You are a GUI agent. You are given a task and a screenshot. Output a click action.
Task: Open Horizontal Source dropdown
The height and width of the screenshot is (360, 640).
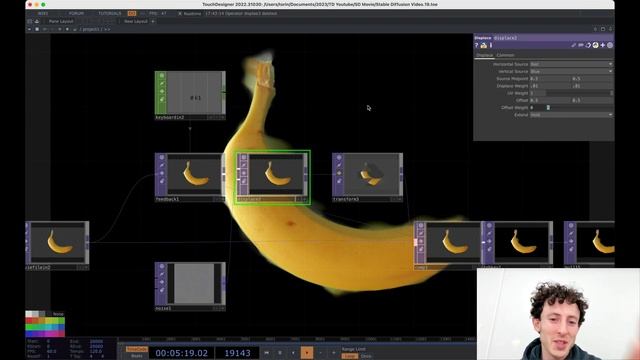[x=571, y=64]
